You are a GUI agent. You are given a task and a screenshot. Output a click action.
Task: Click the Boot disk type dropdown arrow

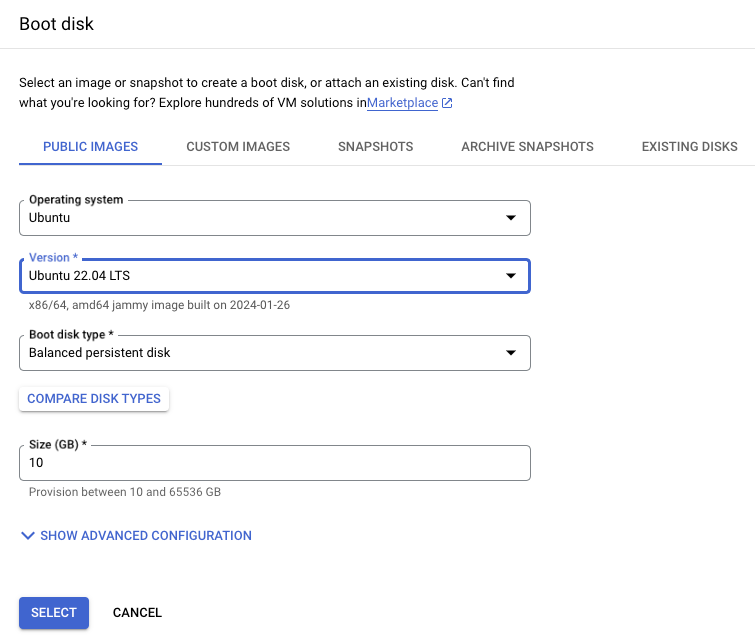coord(510,353)
